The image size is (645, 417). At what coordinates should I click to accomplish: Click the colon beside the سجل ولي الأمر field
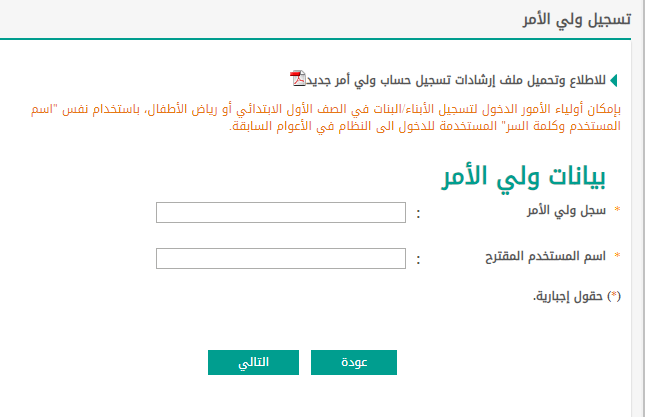tap(418, 214)
